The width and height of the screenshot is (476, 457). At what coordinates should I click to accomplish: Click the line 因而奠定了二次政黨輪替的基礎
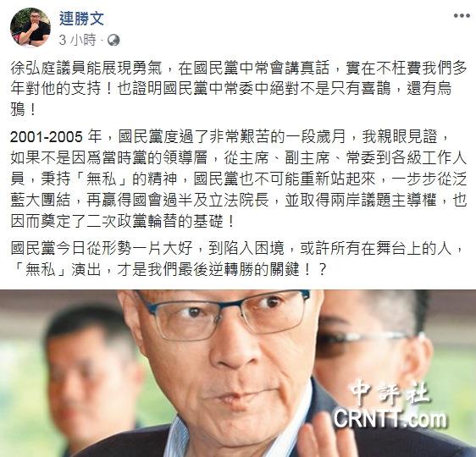(123, 222)
